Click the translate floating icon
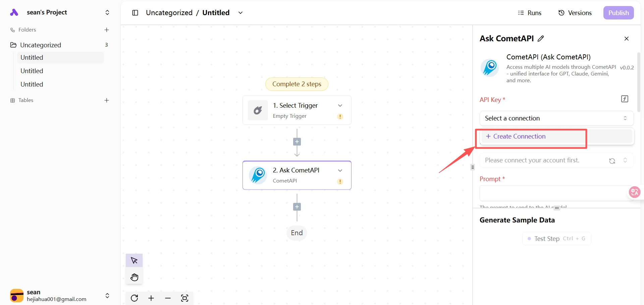644x305 pixels. (634, 192)
